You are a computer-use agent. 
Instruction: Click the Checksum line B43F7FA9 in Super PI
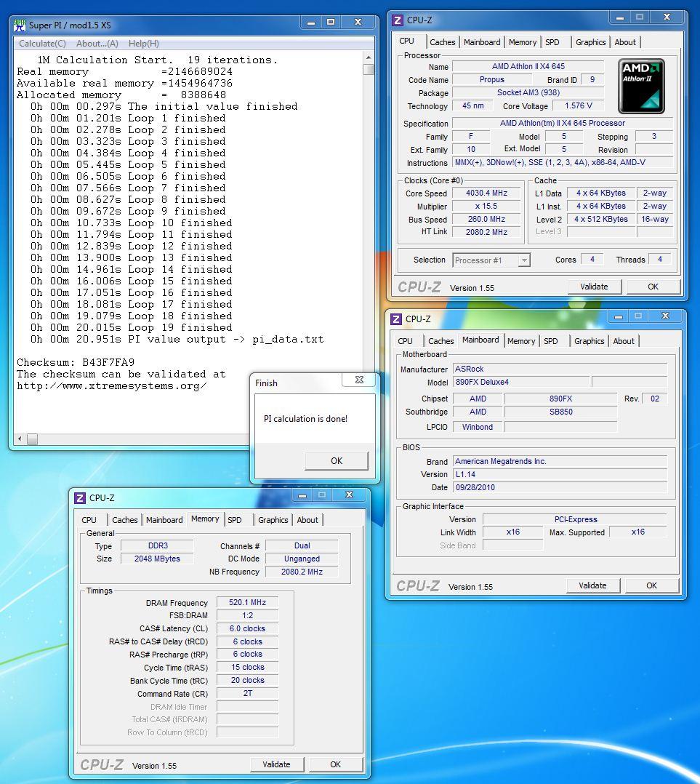[76, 362]
